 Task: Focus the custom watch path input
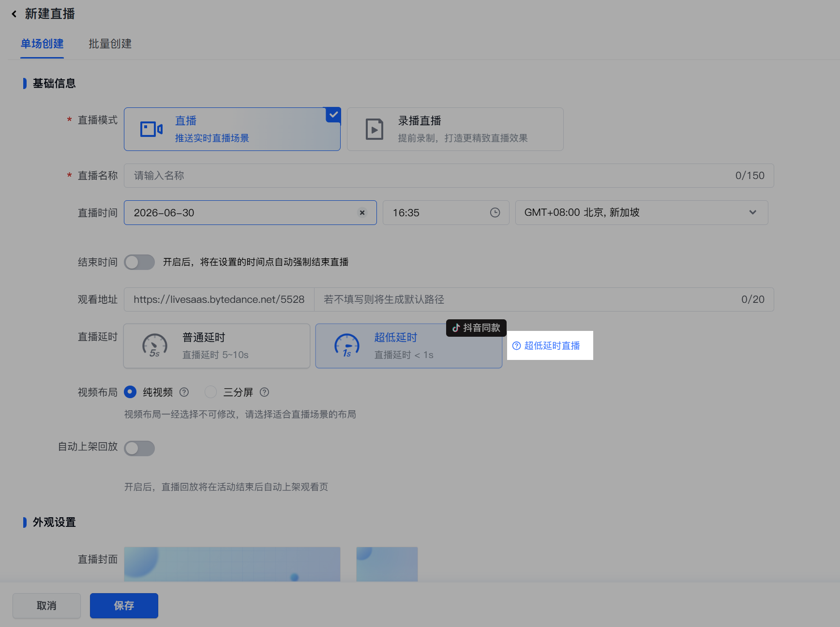point(544,299)
